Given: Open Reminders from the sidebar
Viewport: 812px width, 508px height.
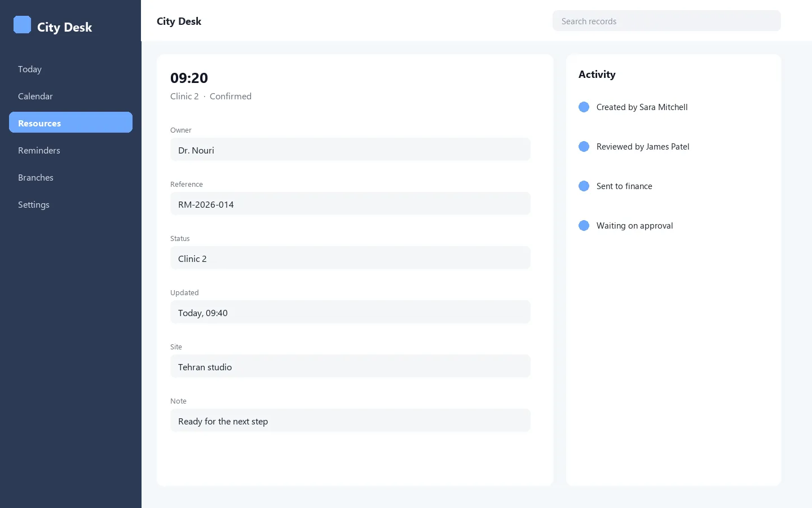Looking at the screenshot, I should 70,150.
